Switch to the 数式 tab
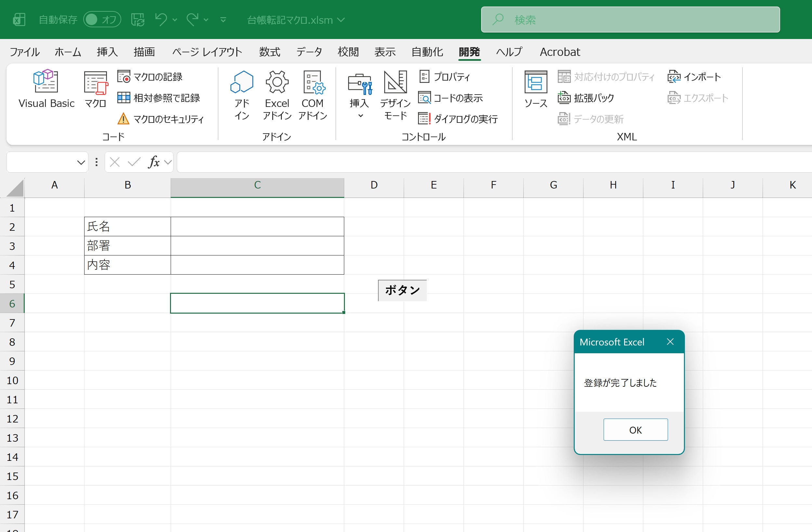This screenshot has width=812, height=532. (269, 52)
